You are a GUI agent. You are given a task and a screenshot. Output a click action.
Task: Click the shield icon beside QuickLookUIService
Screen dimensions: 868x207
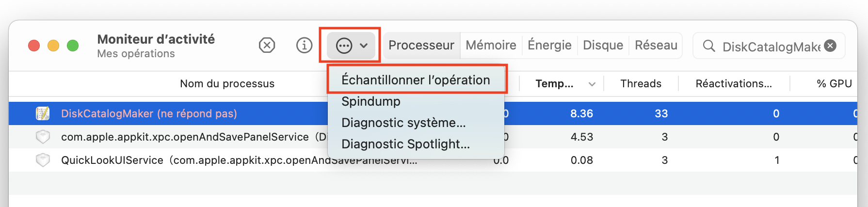point(43,160)
